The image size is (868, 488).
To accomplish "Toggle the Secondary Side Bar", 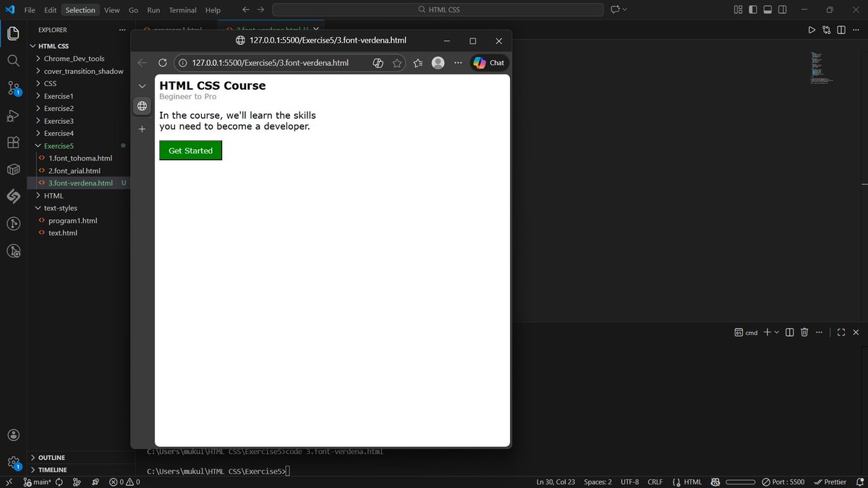I will point(782,10).
